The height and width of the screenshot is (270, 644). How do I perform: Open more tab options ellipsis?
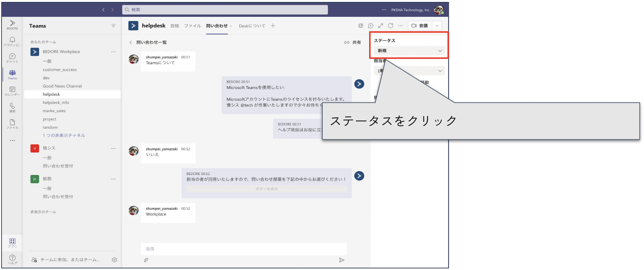click(x=400, y=26)
